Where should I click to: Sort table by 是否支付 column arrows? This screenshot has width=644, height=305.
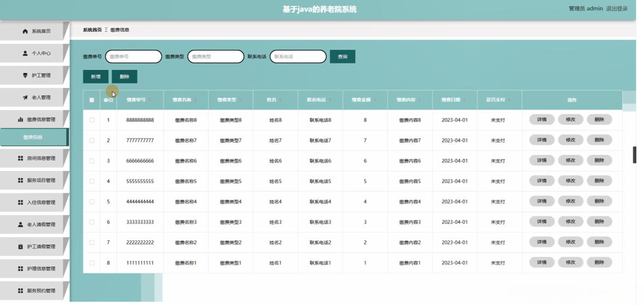coord(510,100)
